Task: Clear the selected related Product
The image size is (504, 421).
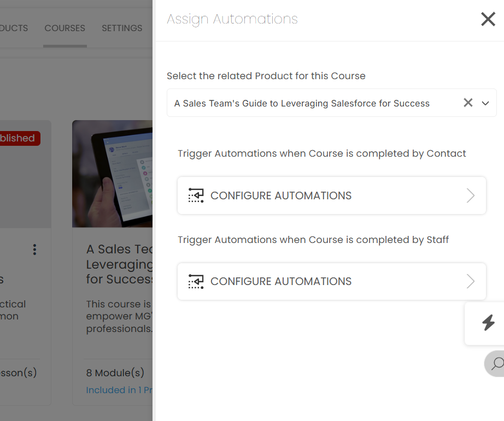Action: 468,103
